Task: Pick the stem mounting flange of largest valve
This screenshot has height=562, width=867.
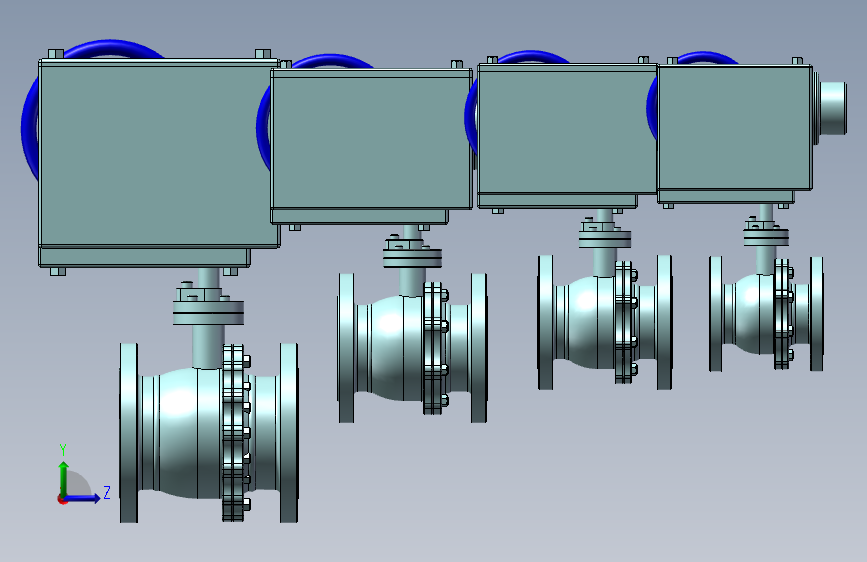Action: pos(208,313)
